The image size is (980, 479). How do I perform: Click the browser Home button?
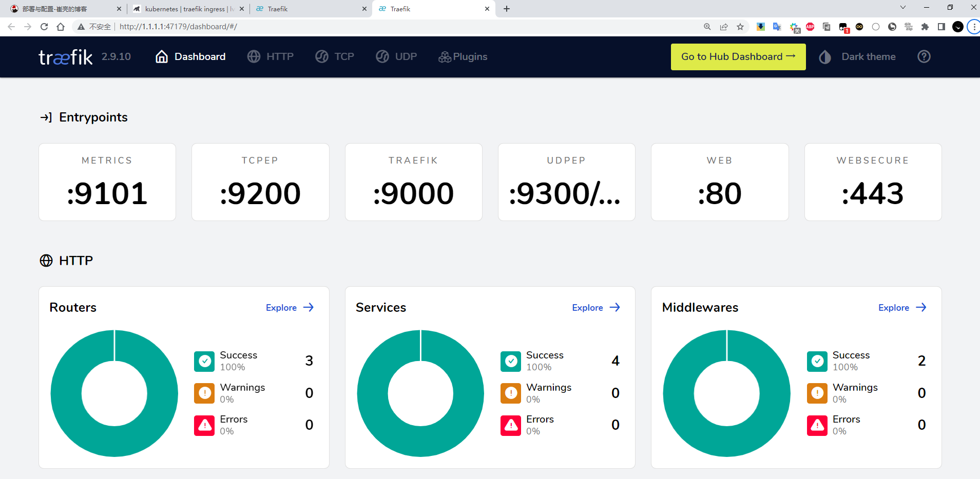(x=61, y=27)
